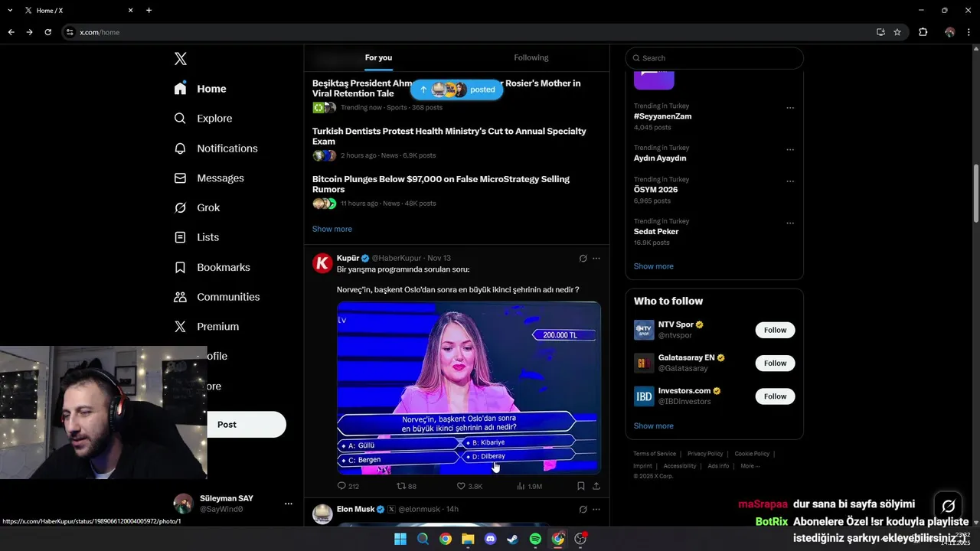
Task: Like the Kupür post
Action: [x=469, y=486]
